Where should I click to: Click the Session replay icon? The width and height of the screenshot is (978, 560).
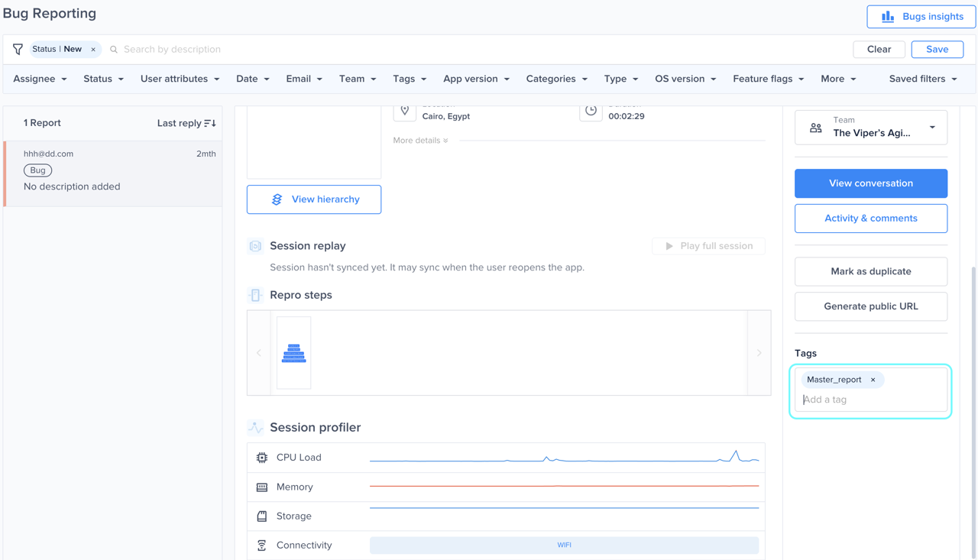(255, 246)
